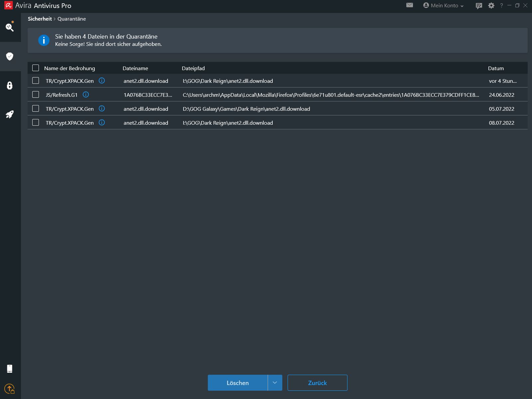Viewport: 532px width, 399px height.
Task: Click the Avira logo in title bar
Action: 8,5
